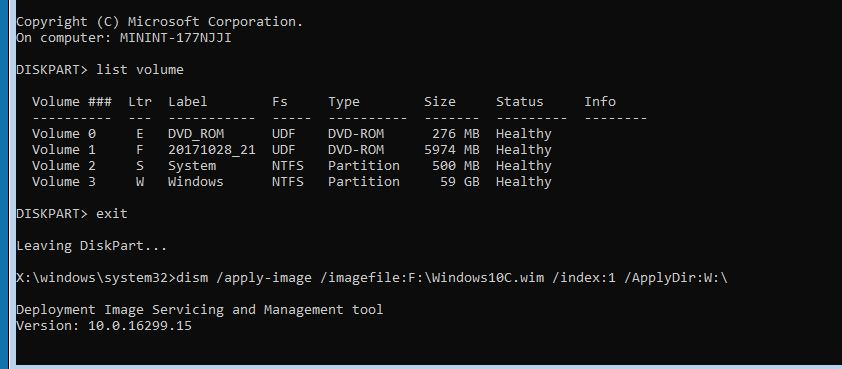Click the 'Type' column header
The height and width of the screenshot is (369, 842).
(x=344, y=102)
